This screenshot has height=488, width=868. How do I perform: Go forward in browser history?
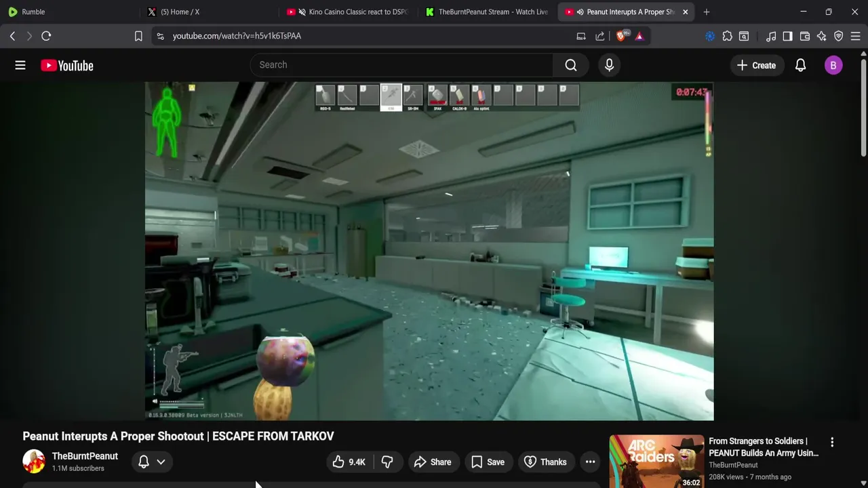[29, 36]
